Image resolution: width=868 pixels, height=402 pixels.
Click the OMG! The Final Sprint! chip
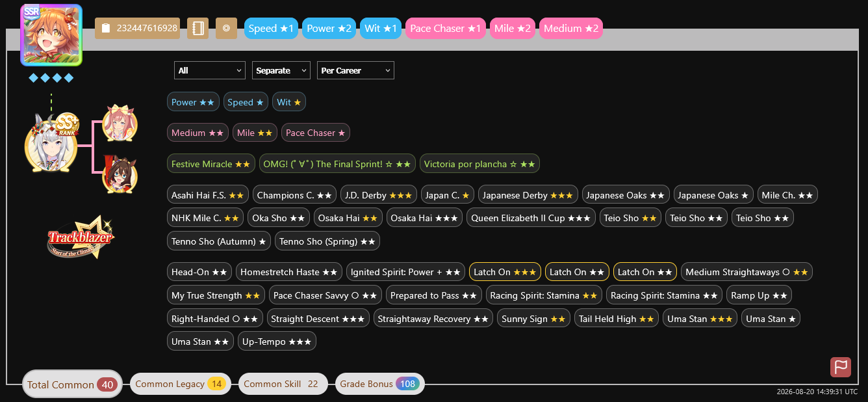[x=337, y=164]
